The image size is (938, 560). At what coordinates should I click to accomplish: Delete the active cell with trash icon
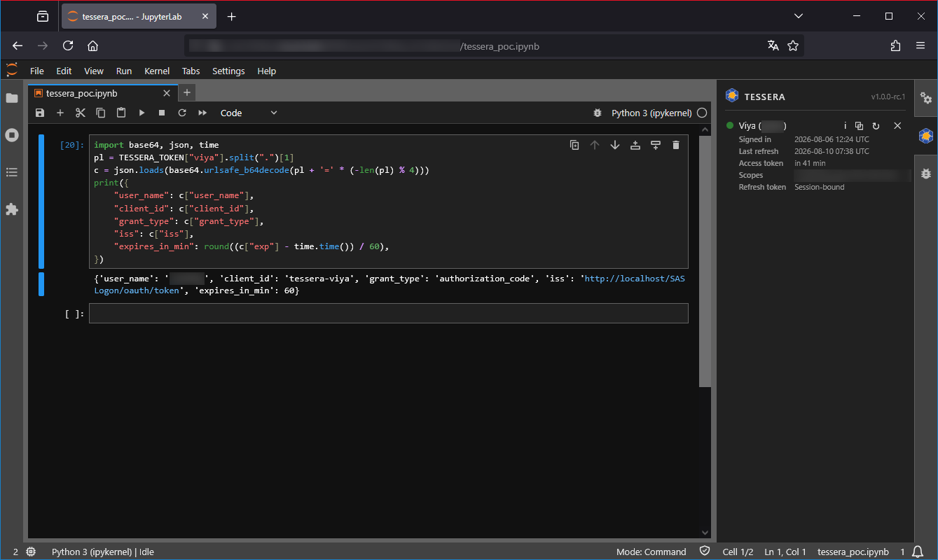pyautogui.click(x=676, y=145)
